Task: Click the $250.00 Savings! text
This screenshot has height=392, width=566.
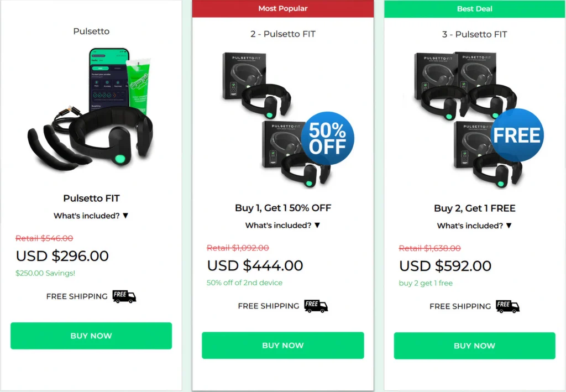Action: click(45, 273)
